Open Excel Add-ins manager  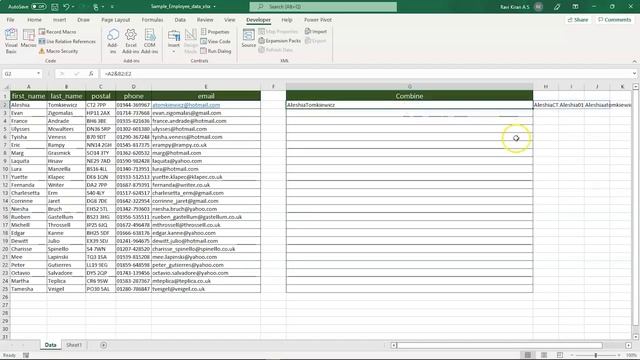[131, 41]
